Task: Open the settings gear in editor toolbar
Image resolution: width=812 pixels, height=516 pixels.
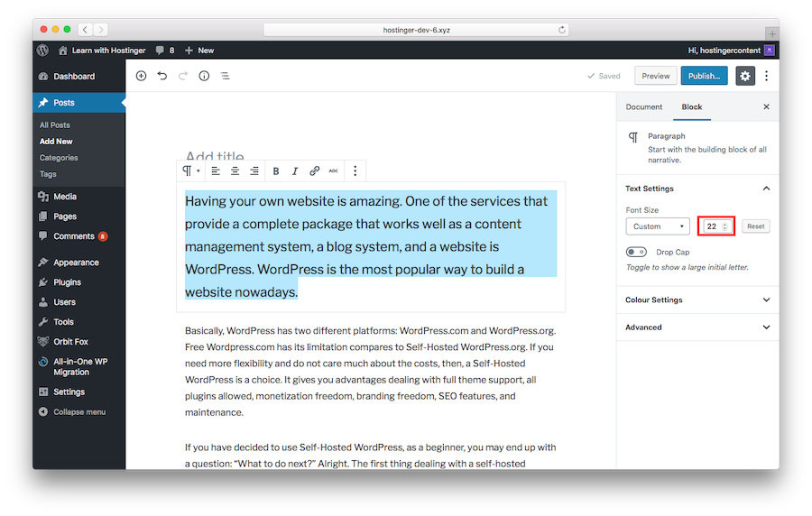Action: pyautogui.click(x=745, y=76)
